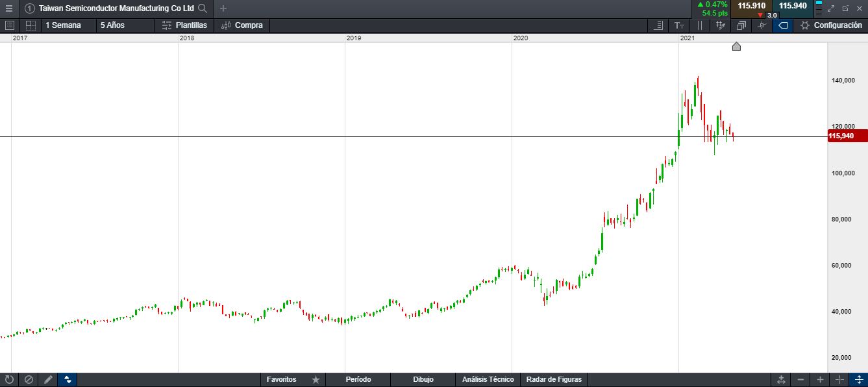
Task: Search instrument with magnifier icon
Action: (203, 8)
